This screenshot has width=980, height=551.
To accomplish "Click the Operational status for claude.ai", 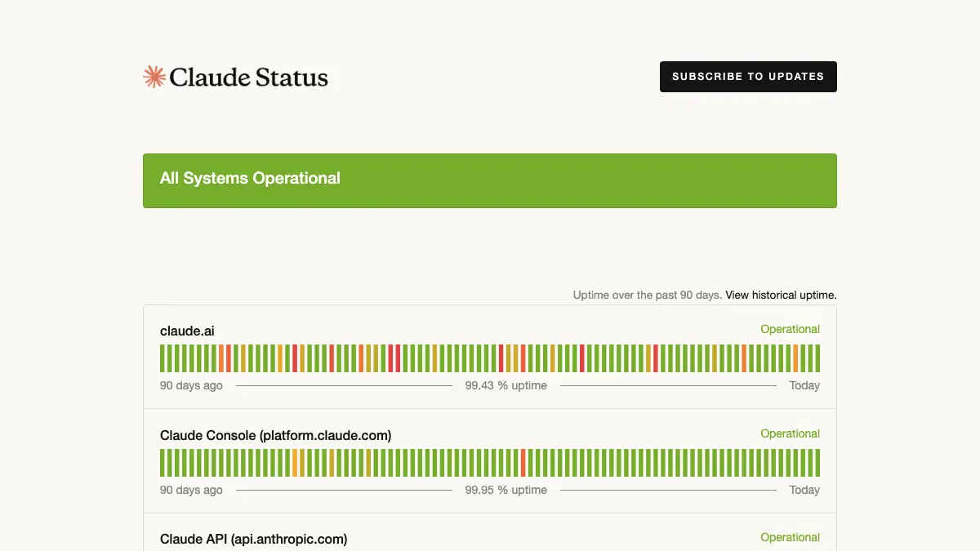I will click(x=790, y=329).
